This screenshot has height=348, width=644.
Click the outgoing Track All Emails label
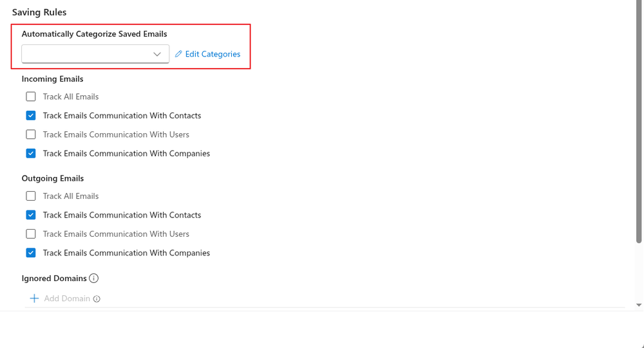(x=71, y=196)
